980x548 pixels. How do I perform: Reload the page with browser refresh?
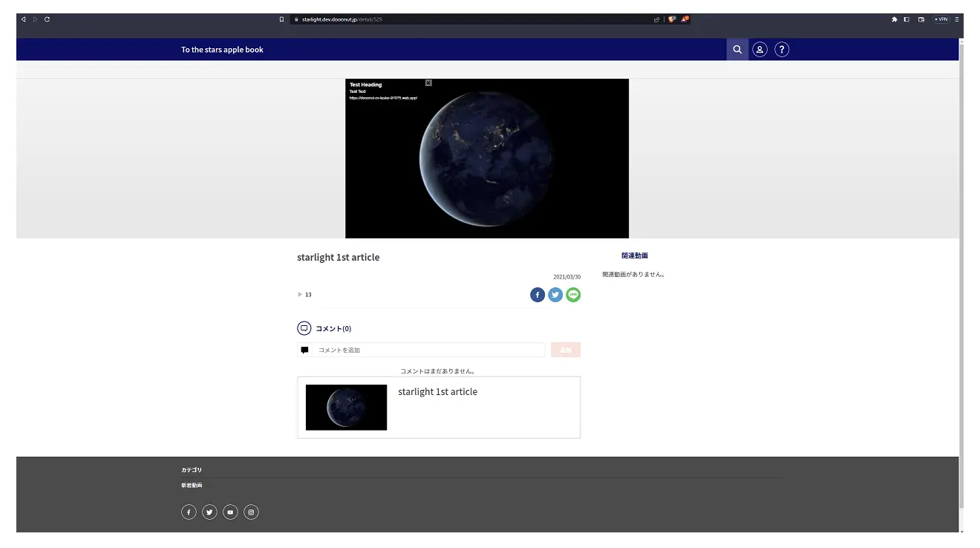47,19
